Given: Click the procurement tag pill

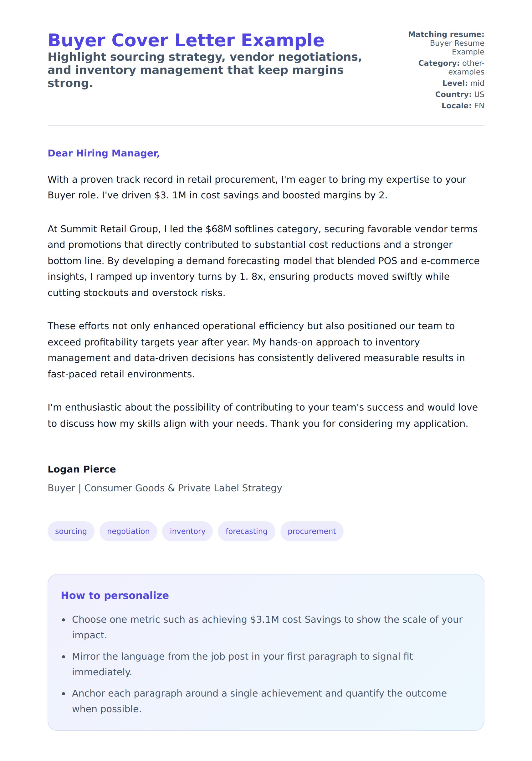Looking at the screenshot, I should 312,531.
